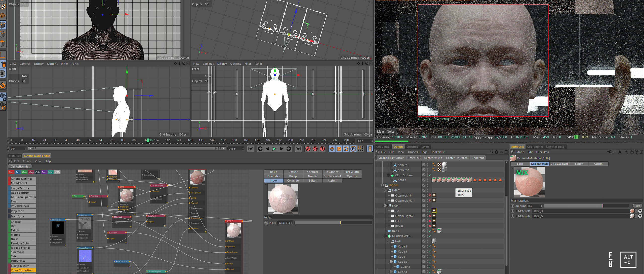Enable the LEFT light via its red X
Screen dimensions: 644x274
430,221
